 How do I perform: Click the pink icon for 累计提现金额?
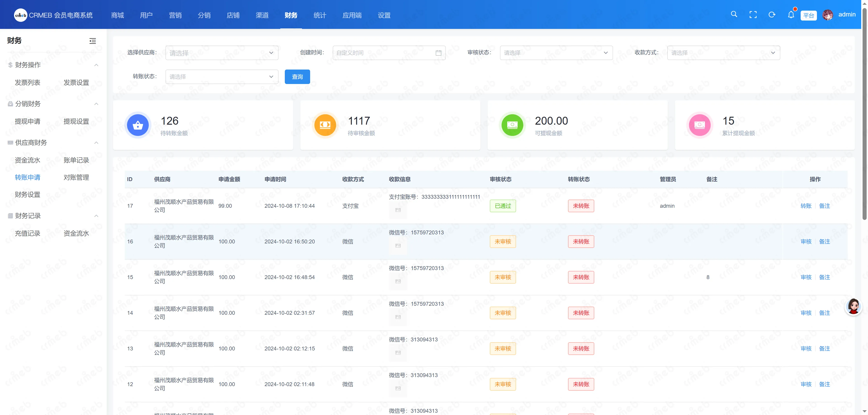coord(700,125)
